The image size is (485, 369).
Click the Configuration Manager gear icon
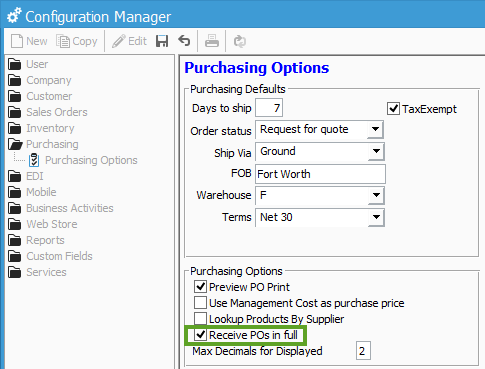click(x=14, y=16)
